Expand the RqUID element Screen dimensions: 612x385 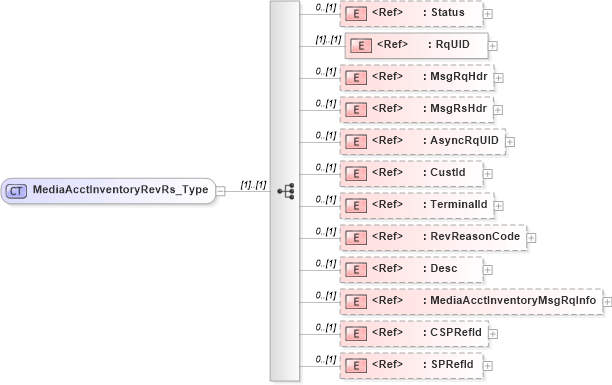click(x=493, y=46)
